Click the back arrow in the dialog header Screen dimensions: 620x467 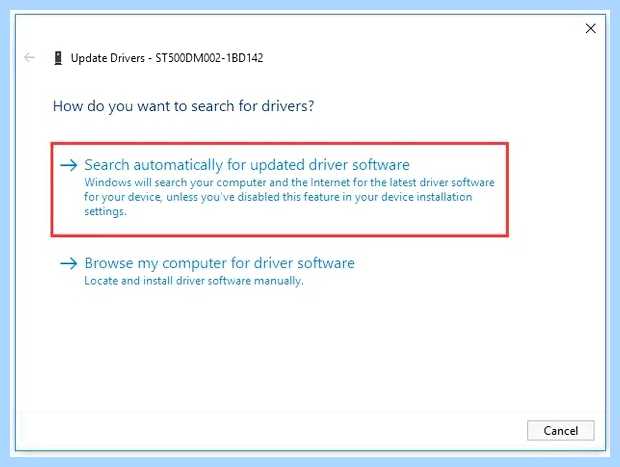30,58
